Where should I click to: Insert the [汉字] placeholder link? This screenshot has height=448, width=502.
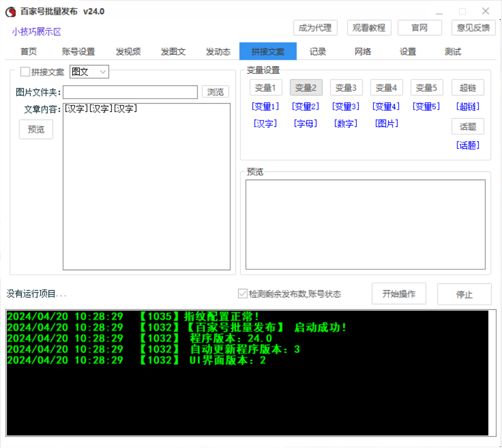(266, 124)
